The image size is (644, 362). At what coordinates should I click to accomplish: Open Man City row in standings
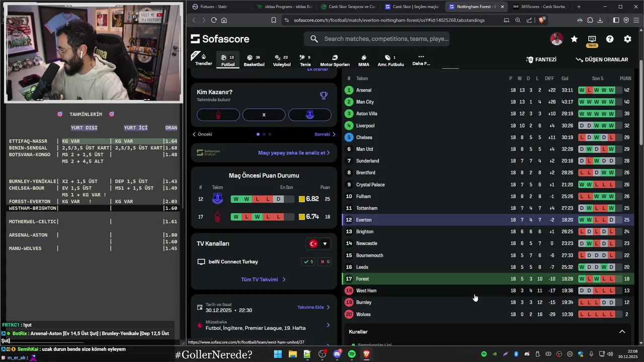[488, 102]
